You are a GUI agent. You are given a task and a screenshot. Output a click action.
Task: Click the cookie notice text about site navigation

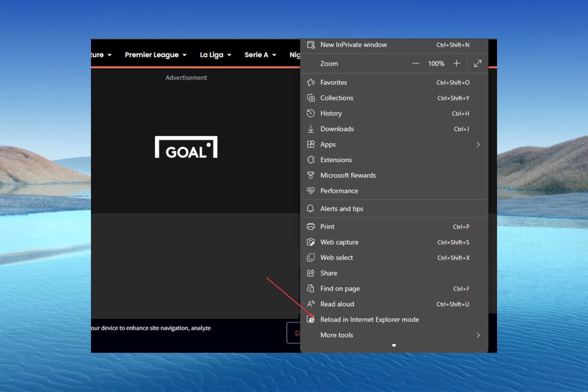[151, 328]
